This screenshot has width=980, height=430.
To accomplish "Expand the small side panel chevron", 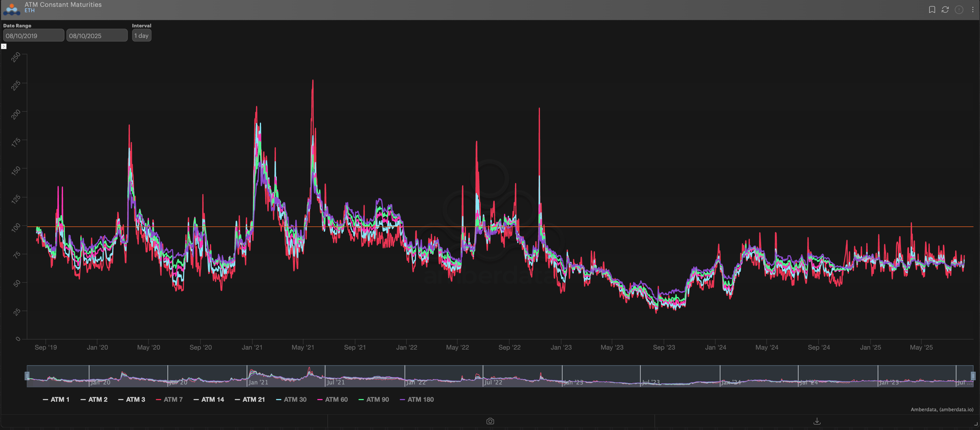I will tap(4, 46).
